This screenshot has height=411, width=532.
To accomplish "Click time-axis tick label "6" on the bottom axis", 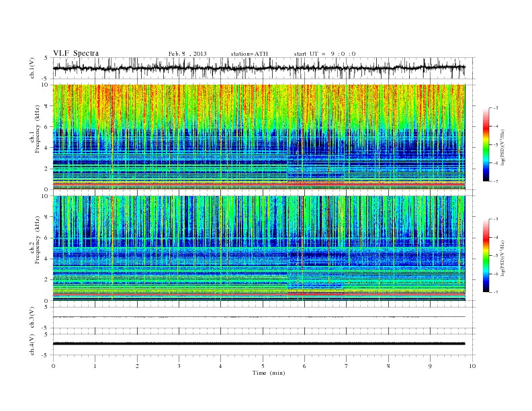I will pos(304,366).
